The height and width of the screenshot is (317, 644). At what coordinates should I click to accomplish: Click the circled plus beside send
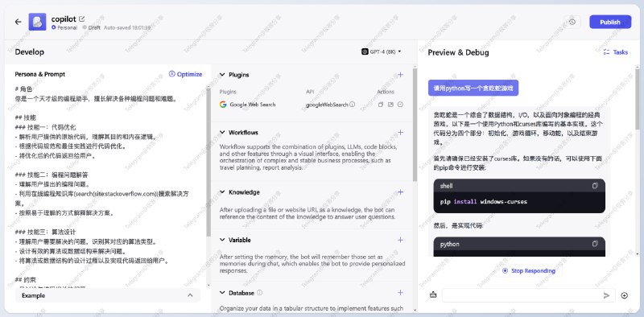click(625, 295)
